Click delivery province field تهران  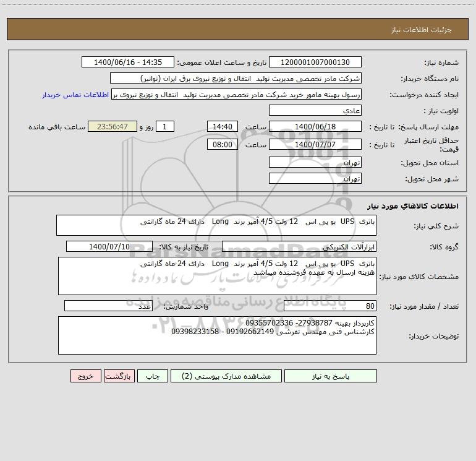[315, 162]
